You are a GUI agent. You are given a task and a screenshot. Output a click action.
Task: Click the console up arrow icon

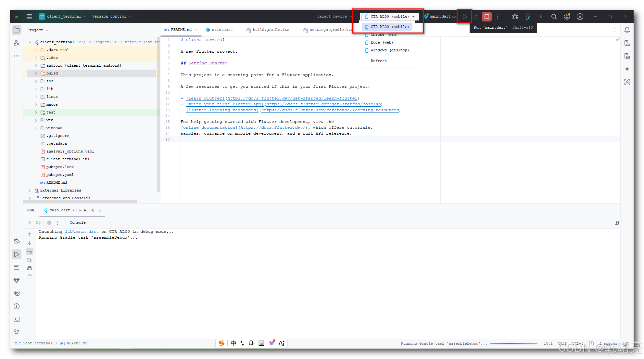(x=30, y=234)
